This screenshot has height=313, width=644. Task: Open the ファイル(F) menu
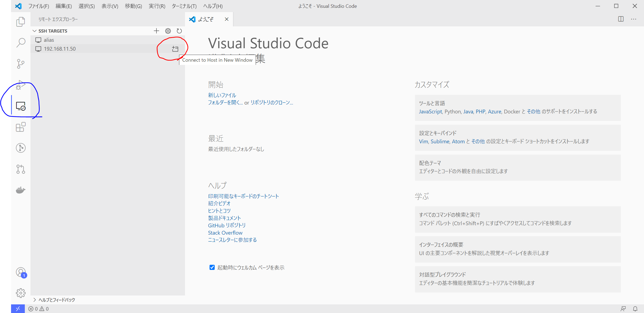pyautogui.click(x=39, y=6)
